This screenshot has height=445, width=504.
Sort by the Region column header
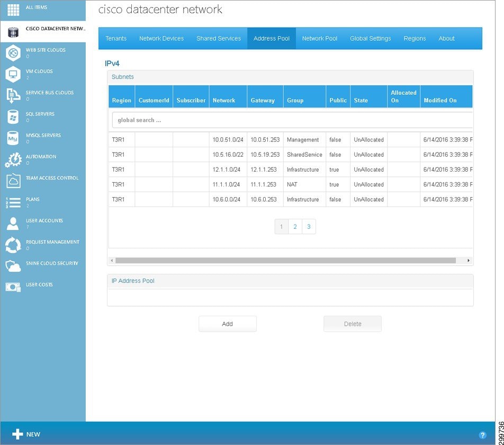coord(122,96)
